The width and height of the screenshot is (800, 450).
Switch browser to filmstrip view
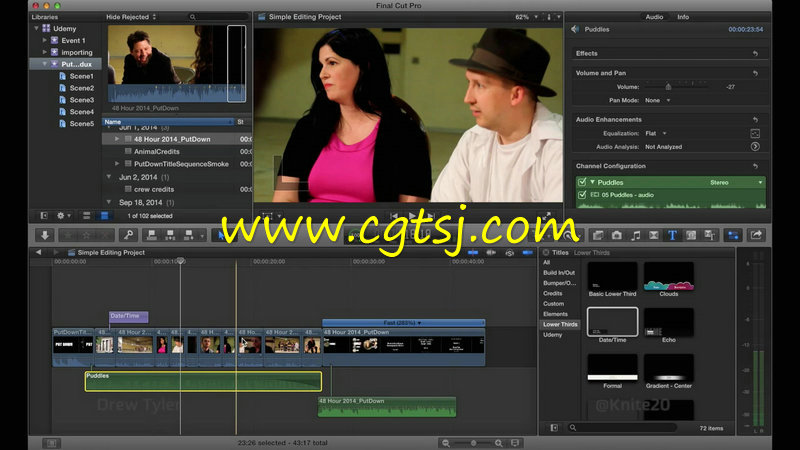click(87, 216)
